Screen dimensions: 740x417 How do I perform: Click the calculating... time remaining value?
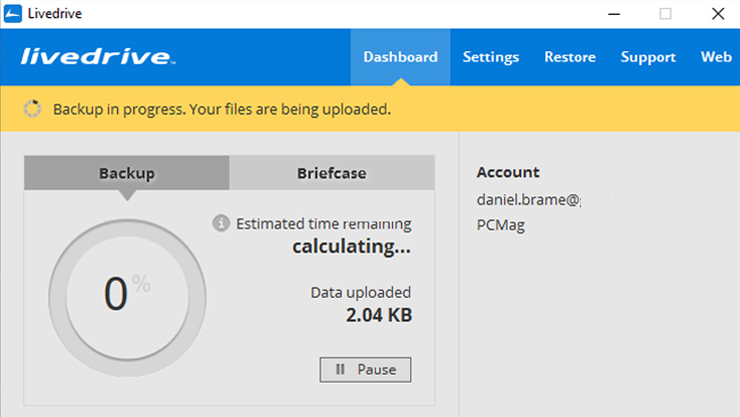(352, 247)
